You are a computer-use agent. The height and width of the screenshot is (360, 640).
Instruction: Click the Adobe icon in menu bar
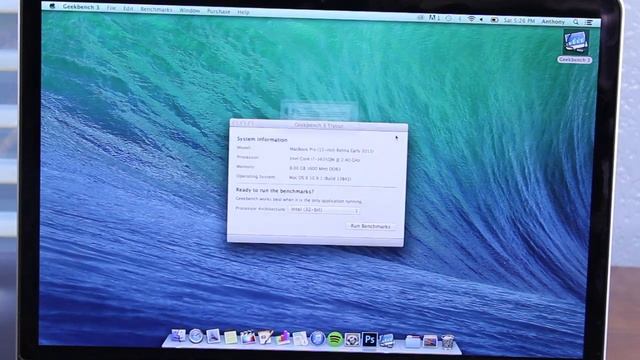[x=433, y=18]
